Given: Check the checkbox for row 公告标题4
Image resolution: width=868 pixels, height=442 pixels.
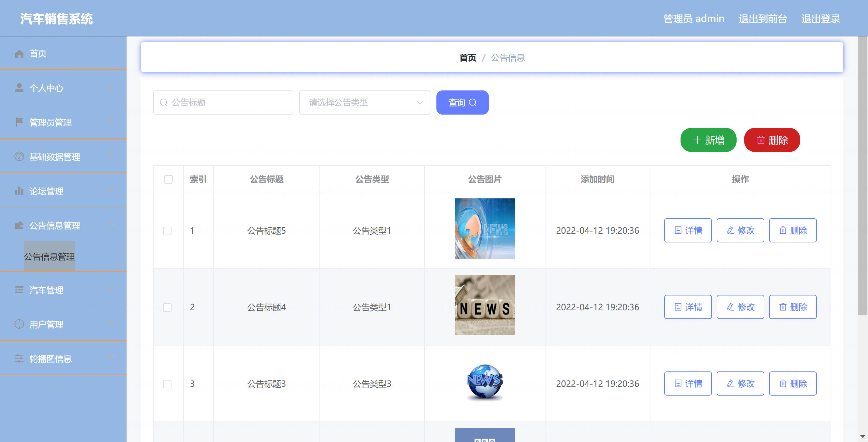Looking at the screenshot, I should point(167,308).
